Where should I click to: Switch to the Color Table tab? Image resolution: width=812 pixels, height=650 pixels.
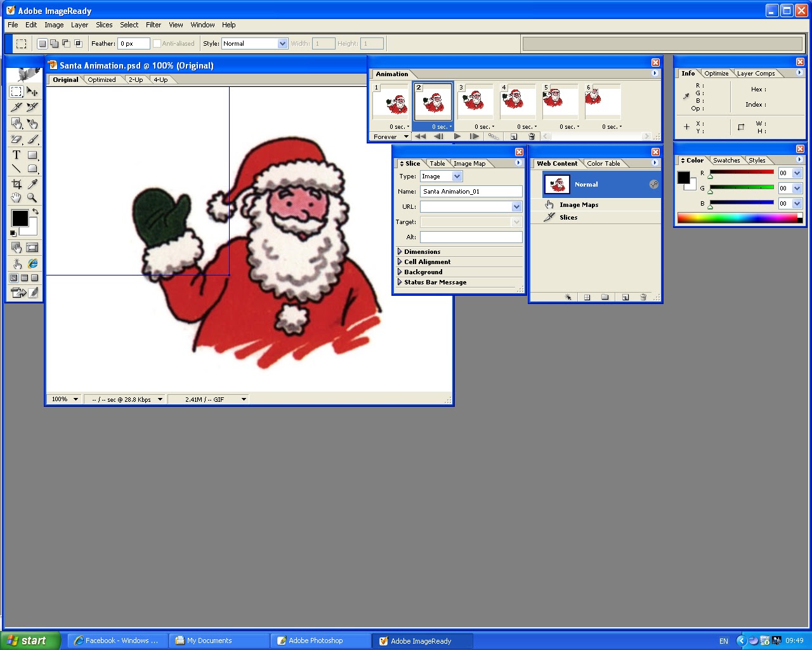(603, 164)
